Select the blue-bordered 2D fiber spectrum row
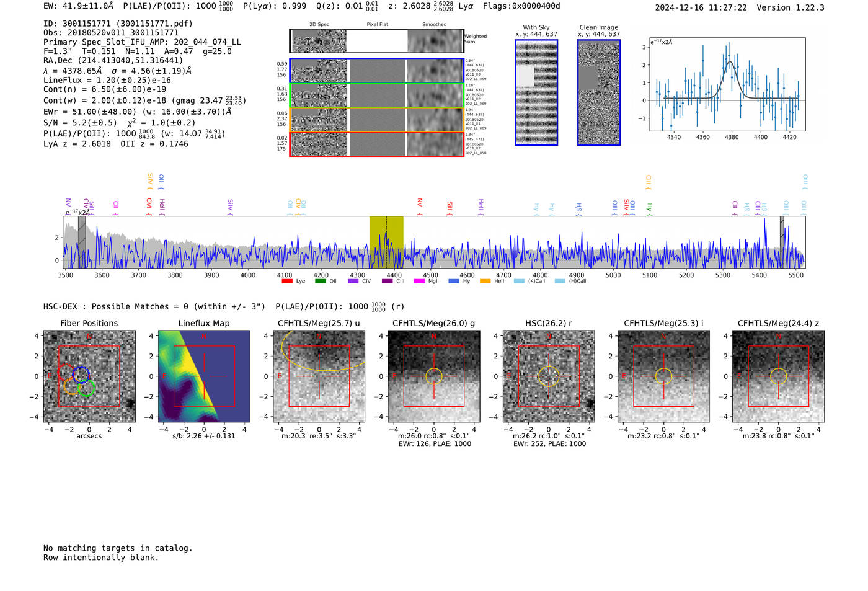The width and height of the screenshot is (868, 591). (376, 71)
